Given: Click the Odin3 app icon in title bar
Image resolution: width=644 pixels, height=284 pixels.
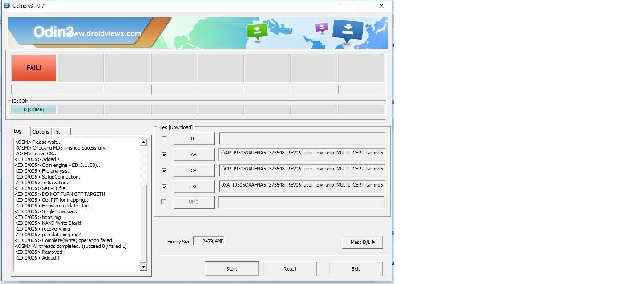Looking at the screenshot, I should tap(7, 6).
